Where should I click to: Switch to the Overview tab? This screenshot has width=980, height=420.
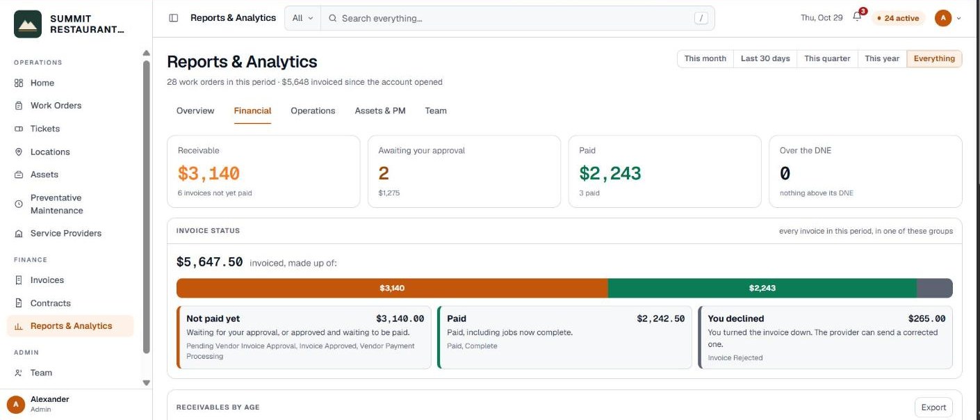195,111
